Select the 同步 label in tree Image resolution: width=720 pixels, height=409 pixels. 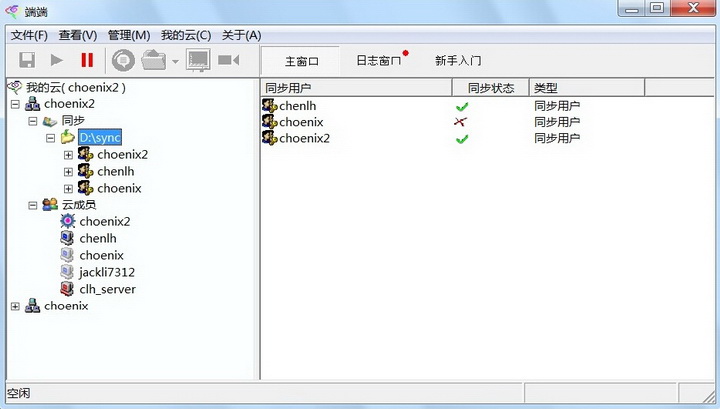coord(73,121)
